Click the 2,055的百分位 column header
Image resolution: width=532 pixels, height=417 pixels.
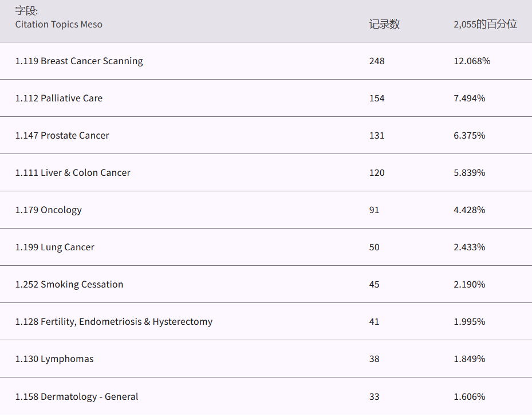point(485,24)
